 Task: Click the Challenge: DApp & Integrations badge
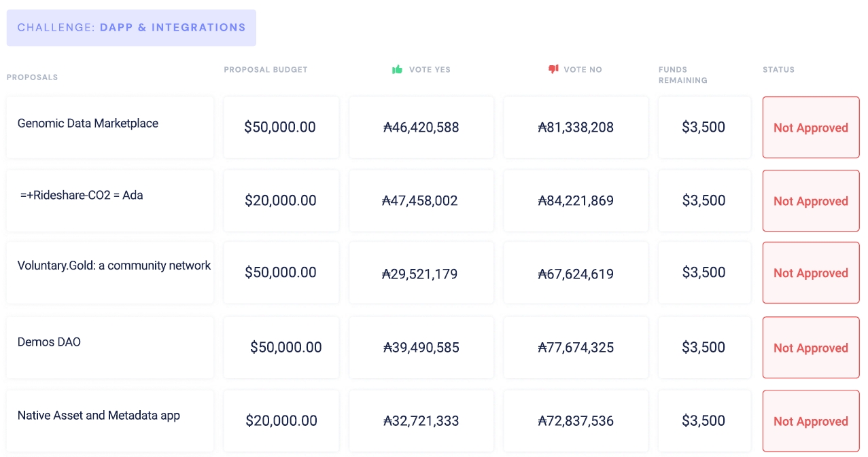click(131, 28)
